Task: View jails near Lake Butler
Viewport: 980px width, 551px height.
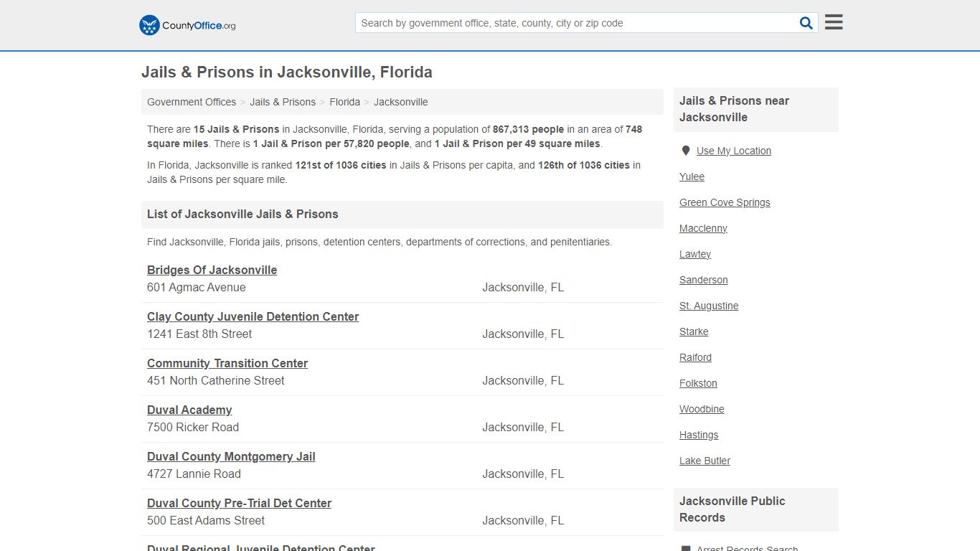Action: [x=705, y=461]
